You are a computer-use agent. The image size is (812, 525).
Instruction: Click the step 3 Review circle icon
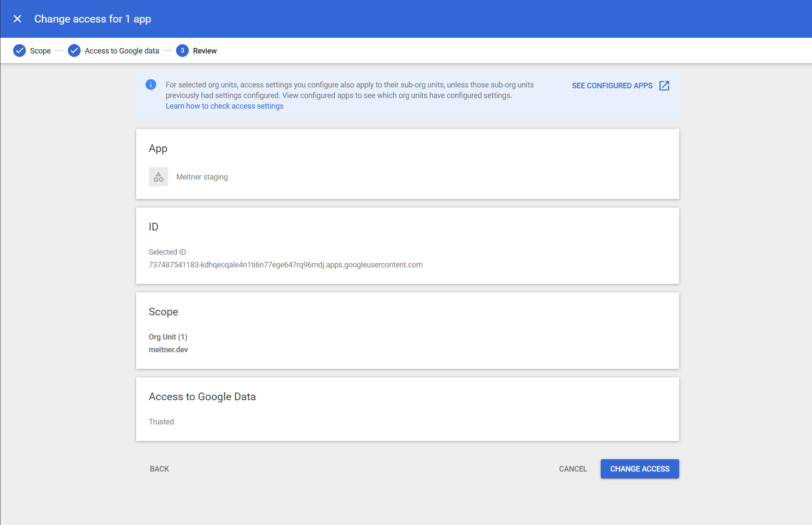tap(182, 51)
